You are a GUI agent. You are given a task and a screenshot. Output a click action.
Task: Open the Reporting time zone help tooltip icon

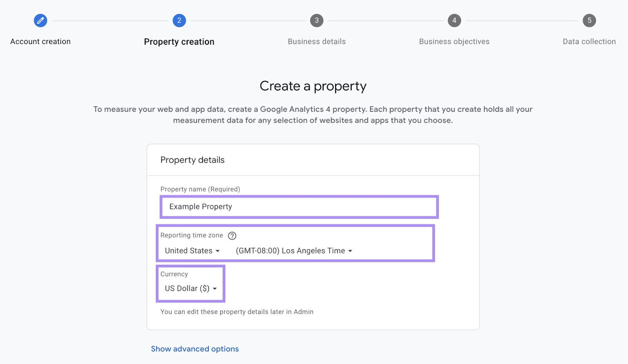pyautogui.click(x=232, y=235)
